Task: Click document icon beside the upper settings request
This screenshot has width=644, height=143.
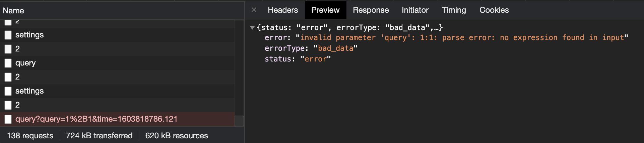Action: (8, 35)
